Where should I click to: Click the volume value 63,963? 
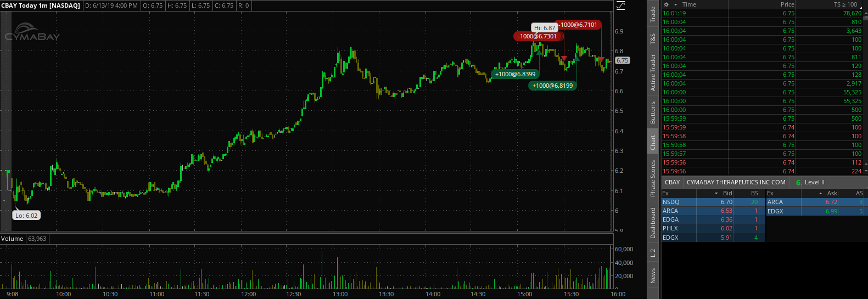(37, 239)
